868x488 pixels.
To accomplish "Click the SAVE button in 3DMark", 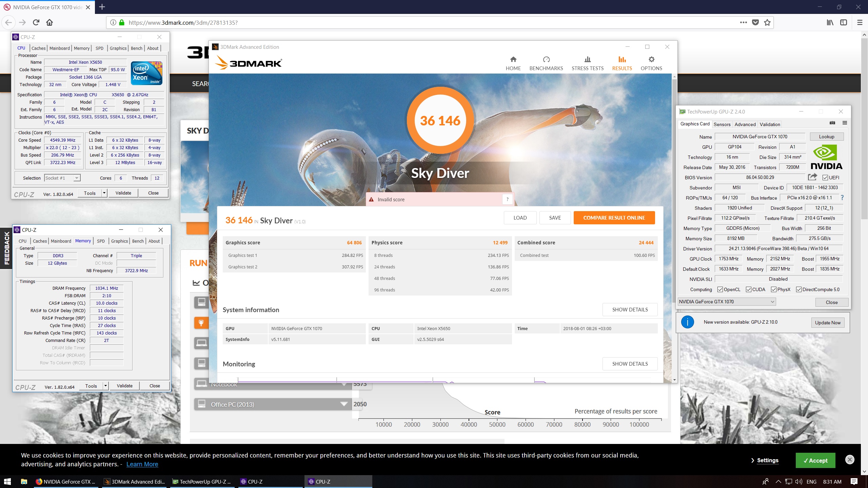I will pyautogui.click(x=555, y=218).
